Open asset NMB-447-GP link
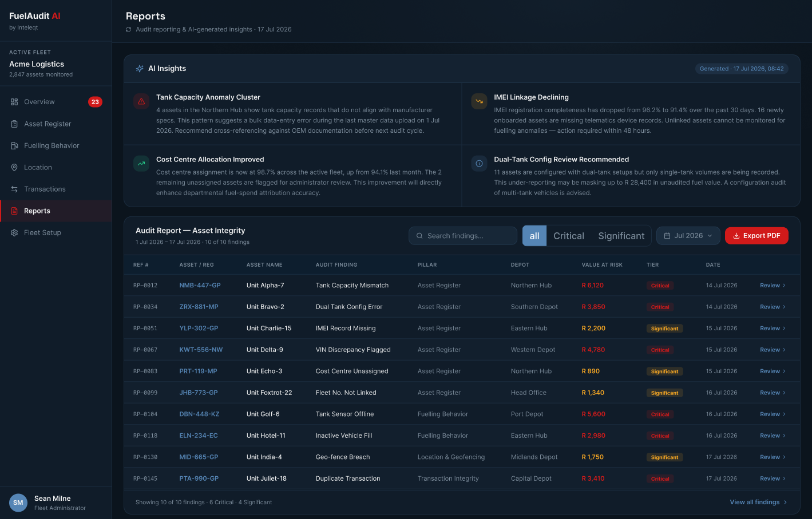 click(200, 285)
